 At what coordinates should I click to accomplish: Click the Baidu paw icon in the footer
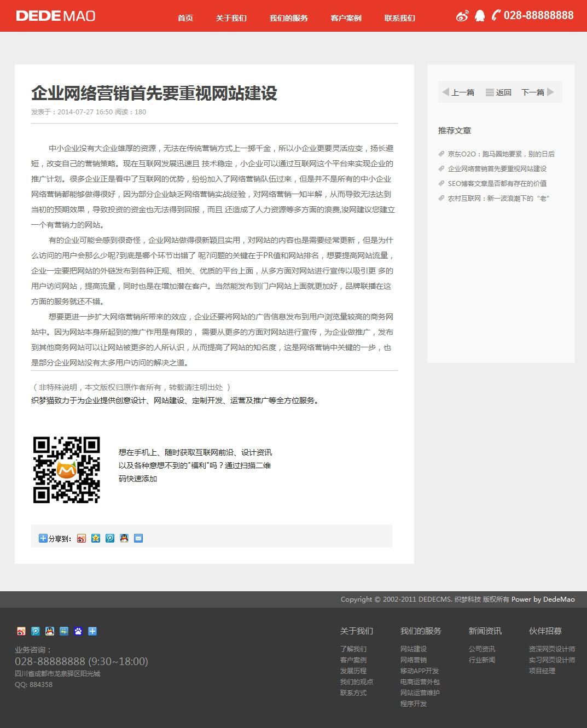[78, 631]
